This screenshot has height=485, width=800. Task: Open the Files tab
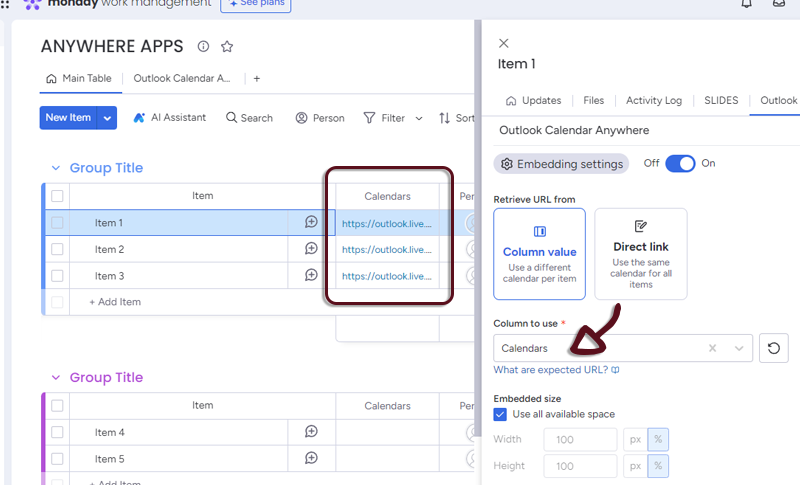pos(593,101)
